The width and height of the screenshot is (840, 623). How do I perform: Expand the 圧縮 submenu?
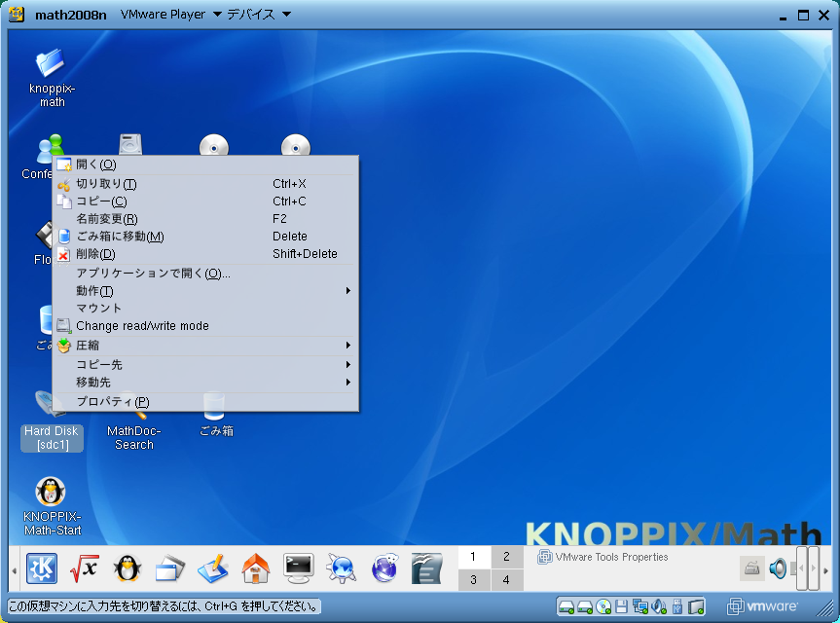pyautogui.click(x=205, y=346)
